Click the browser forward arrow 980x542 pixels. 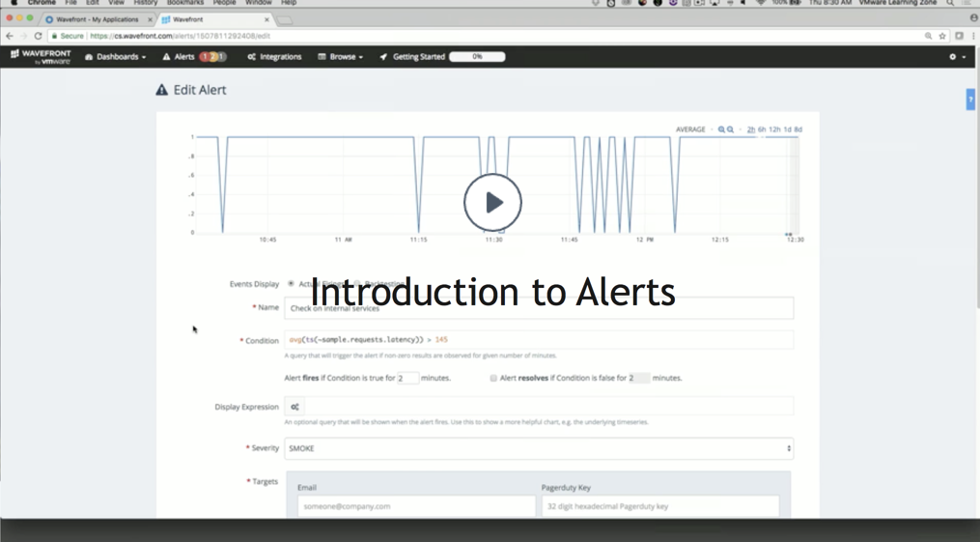[24, 37]
